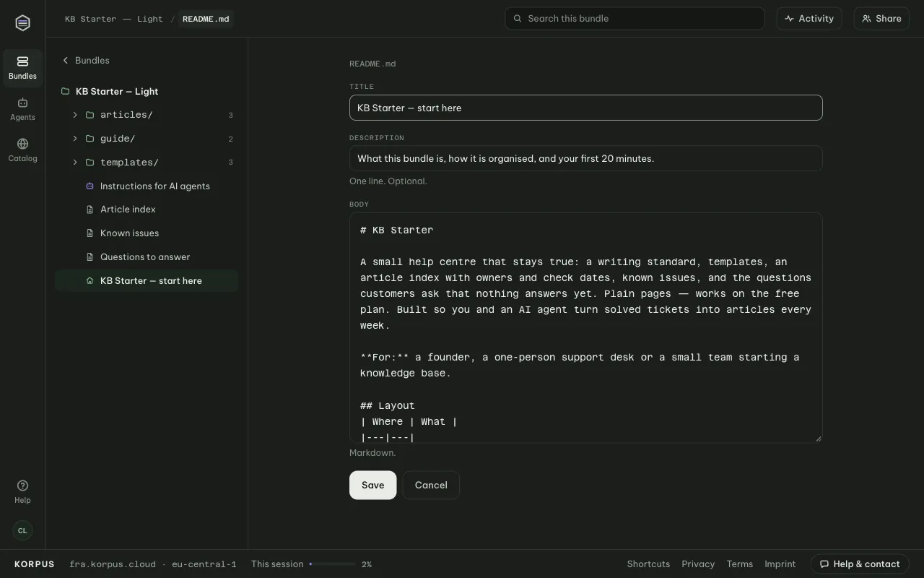Click the KB Starter — Light breadcrumb

114,19
